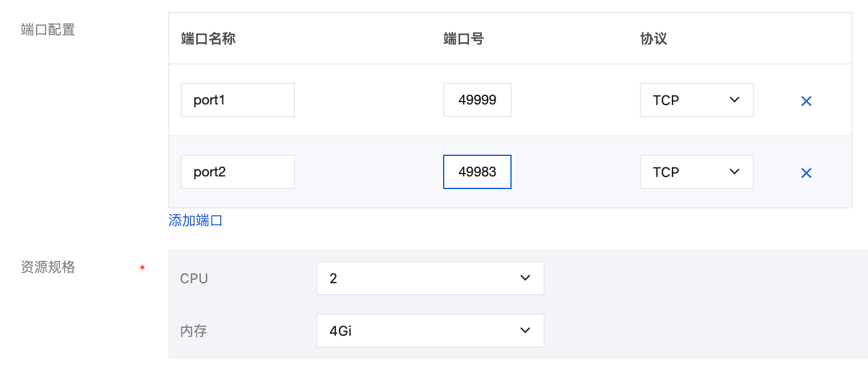Click the red required asterisk marker

click(x=142, y=268)
